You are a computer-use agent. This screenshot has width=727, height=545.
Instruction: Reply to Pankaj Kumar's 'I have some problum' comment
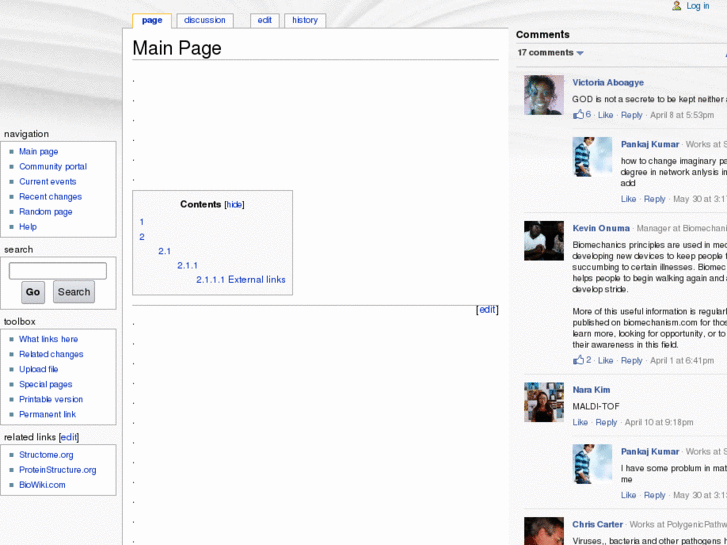[x=654, y=495]
